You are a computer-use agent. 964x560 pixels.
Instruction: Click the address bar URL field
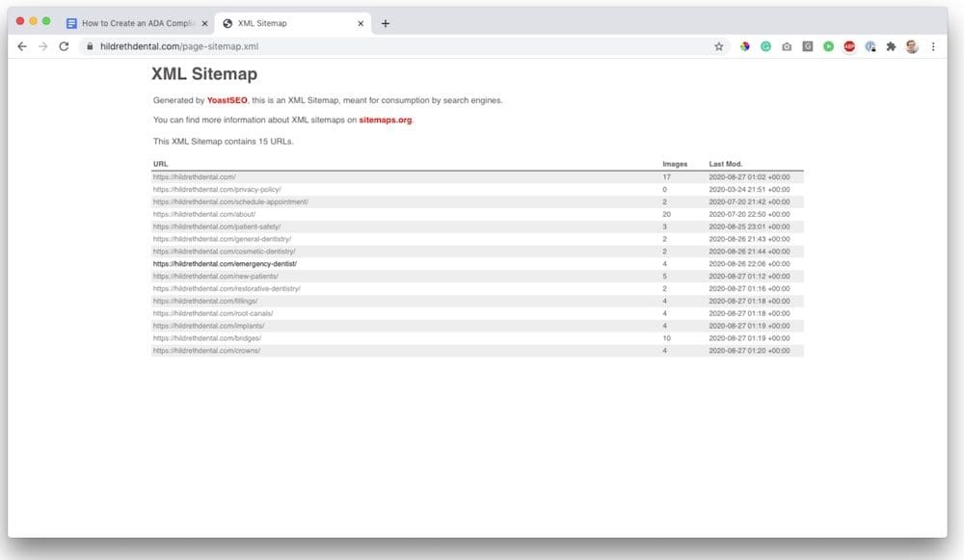(386, 46)
